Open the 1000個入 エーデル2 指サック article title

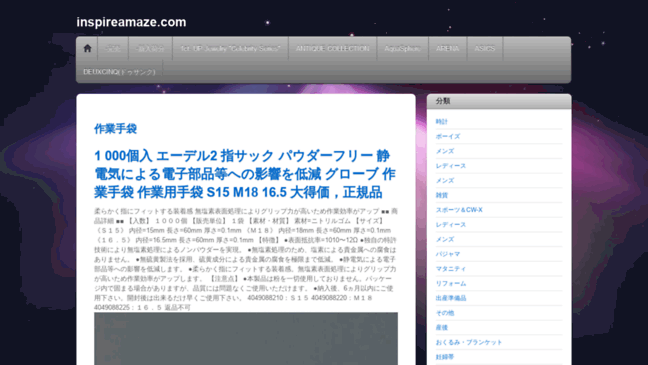(x=245, y=174)
